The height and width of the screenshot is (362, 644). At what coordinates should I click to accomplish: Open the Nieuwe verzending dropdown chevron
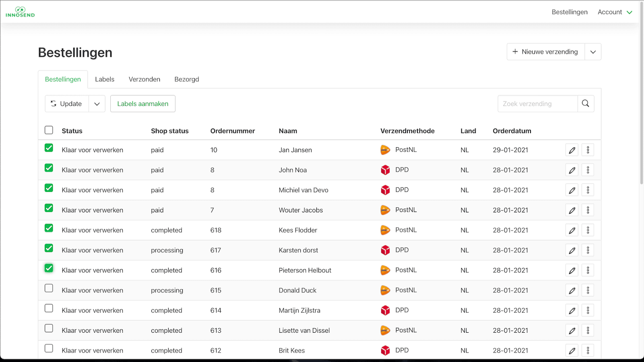(x=592, y=51)
